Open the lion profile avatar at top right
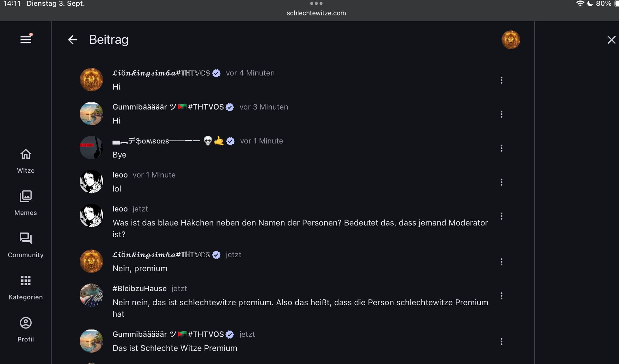 [511, 40]
